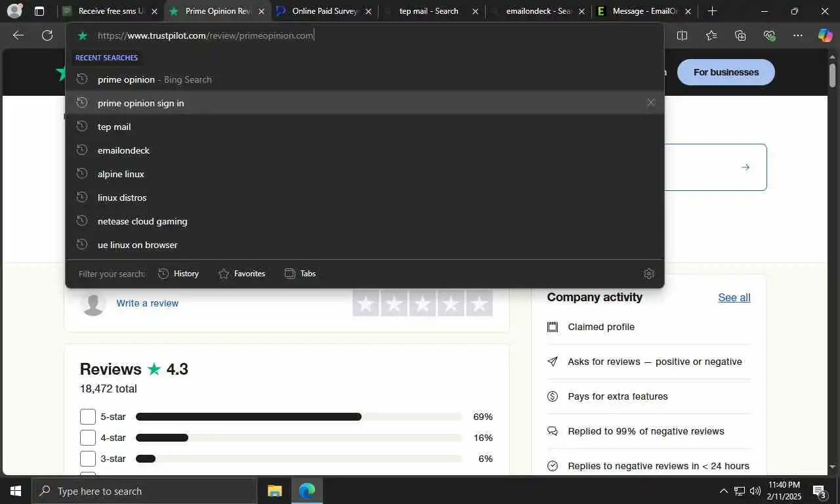Image resolution: width=840 pixels, height=504 pixels.
Task: Open the Favorites star-list toolbar icon
Action: [x=711, y=35]
